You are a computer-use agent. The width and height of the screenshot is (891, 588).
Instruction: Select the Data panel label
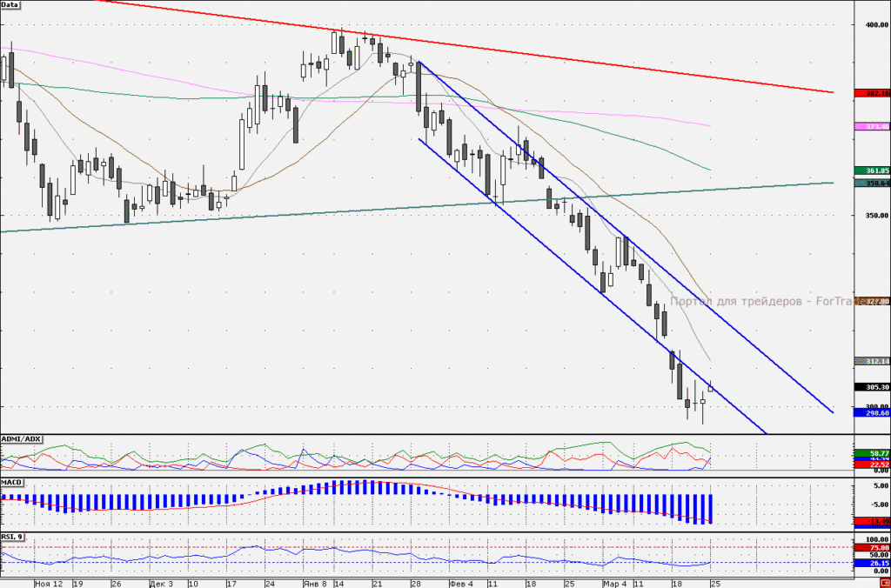[10, 4]
